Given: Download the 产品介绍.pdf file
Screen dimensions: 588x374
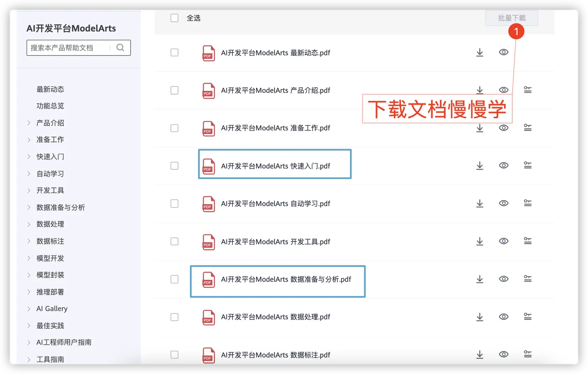Looking at the screenshot, I should 480,90.
